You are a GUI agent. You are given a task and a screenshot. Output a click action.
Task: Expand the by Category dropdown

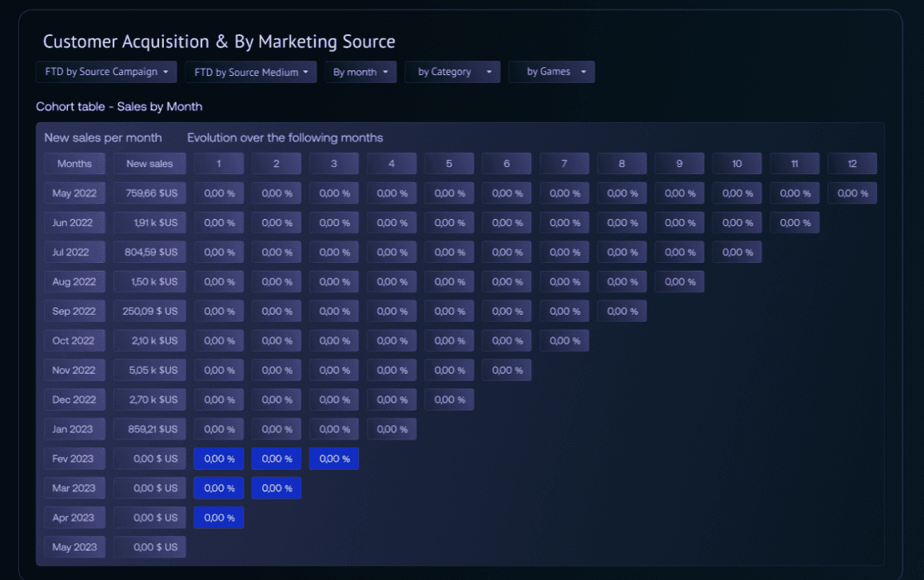(452, 72)
